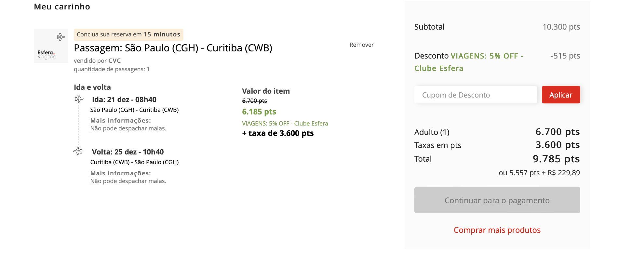Screen dimensions: 644x253
Task: Click the returning plane icon beside Volta
Action: 78,151
